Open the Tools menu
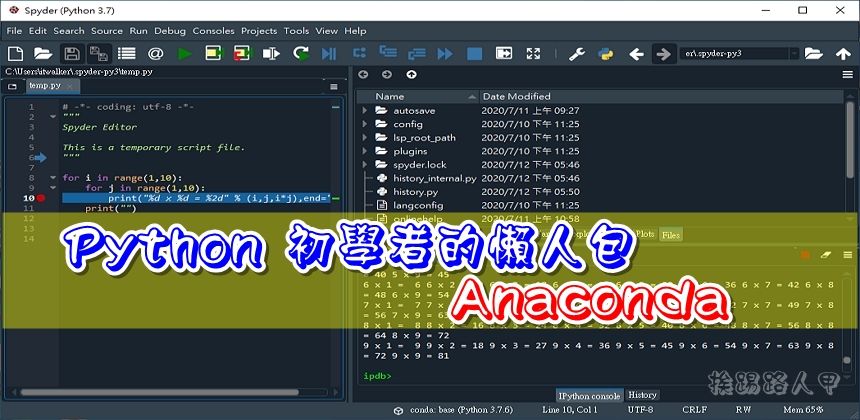The width and height of the screenshot is (860, 420). tap(296, 31)
